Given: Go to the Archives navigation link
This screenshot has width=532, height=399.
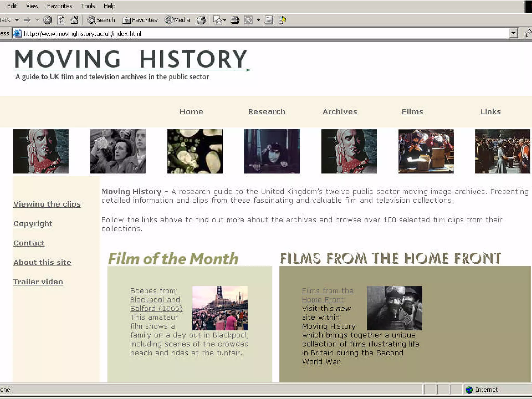Looking at the screenshot, I should coord(340,112).
